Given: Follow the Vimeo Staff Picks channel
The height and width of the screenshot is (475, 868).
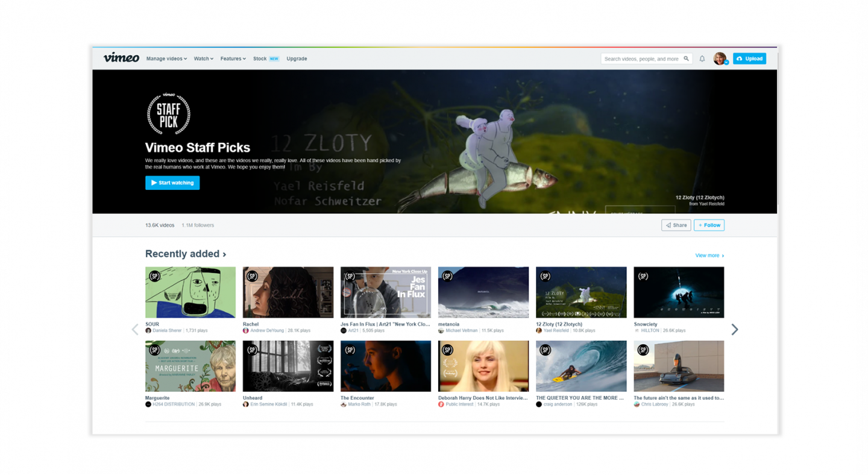Looking at the screenshot, I should [709, 225].
